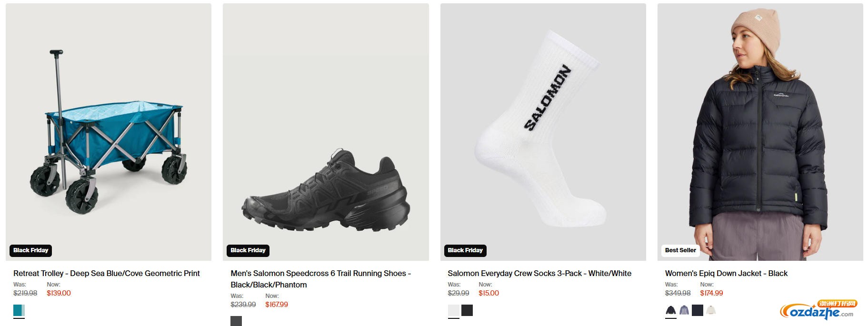This screenshot has width=868, height=326.
Task: Click the Black Friday badge on the trolley
Action: coord(31,250)
